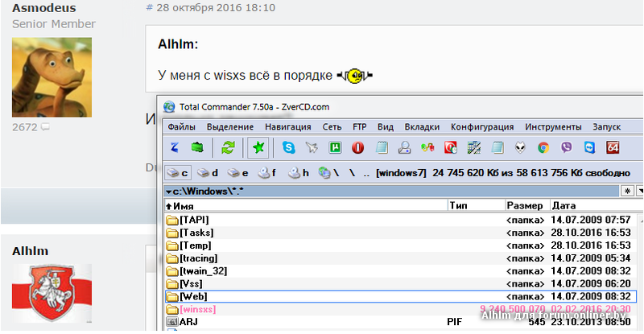644x334 pixels.
Task: Open the network neighborhood drive button
Action: coord(328,173)
